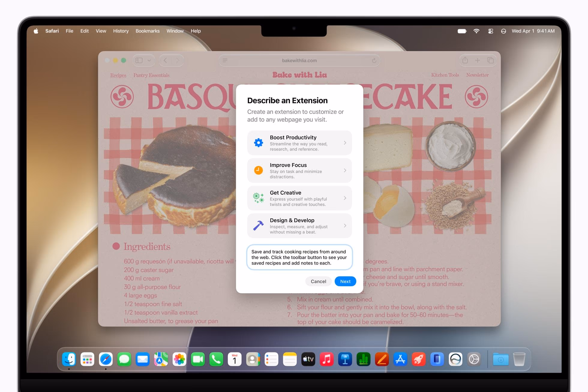Click the orange Improve Focus clock icon
588x392 pixels.
258,170
